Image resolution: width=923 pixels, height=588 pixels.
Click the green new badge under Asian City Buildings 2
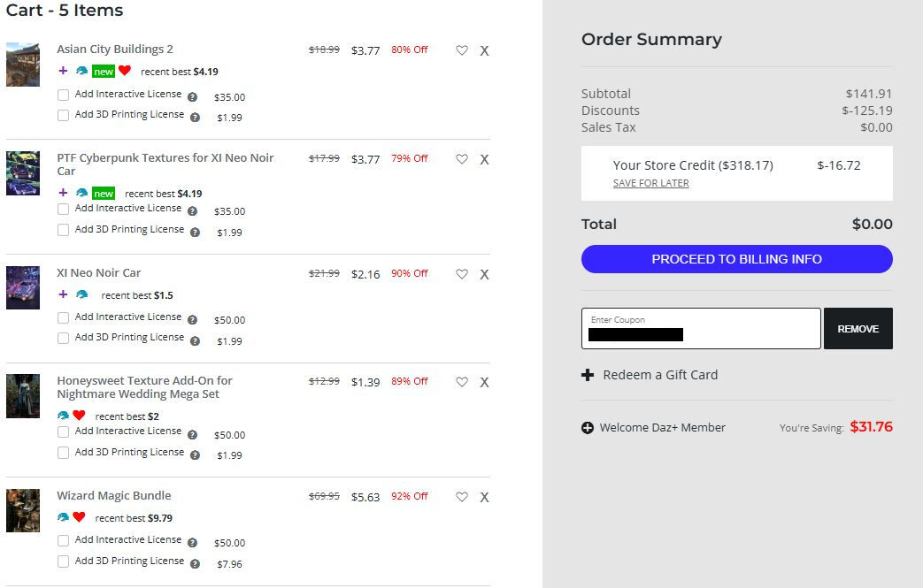(x=104, y=72)
